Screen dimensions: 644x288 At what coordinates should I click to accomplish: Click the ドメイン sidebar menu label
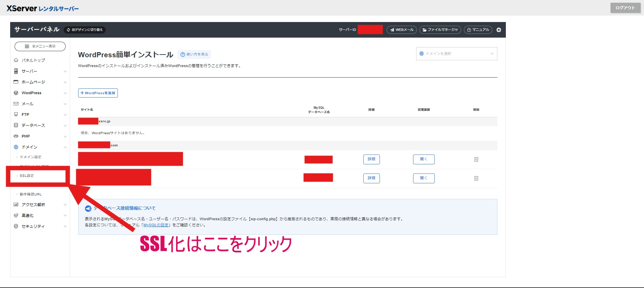[x=29, y=147]
